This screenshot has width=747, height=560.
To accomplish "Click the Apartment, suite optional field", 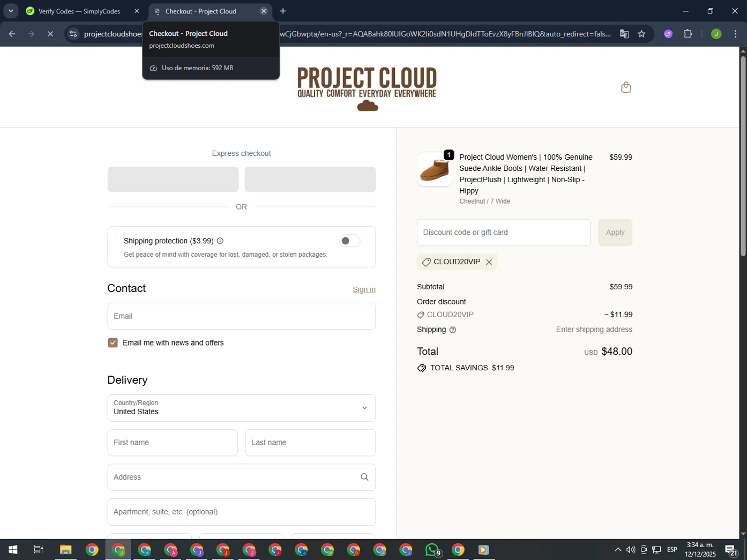I will (242, 512).
